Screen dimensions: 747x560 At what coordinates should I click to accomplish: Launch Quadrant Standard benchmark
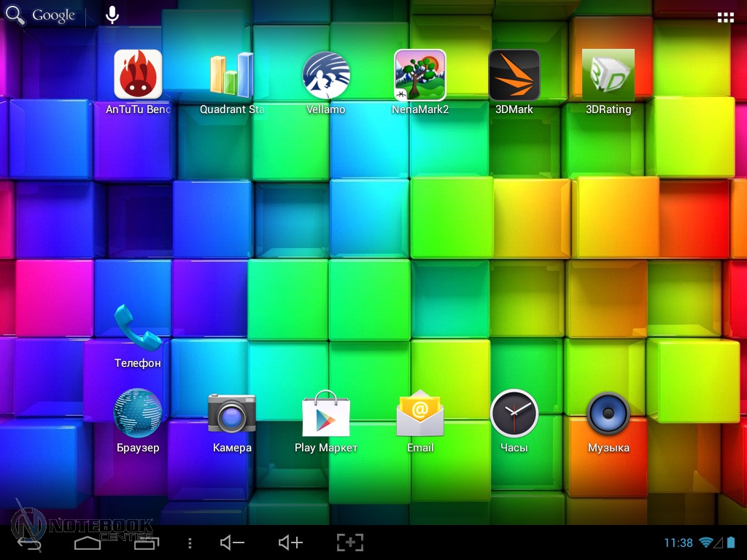tap(232, 75)
